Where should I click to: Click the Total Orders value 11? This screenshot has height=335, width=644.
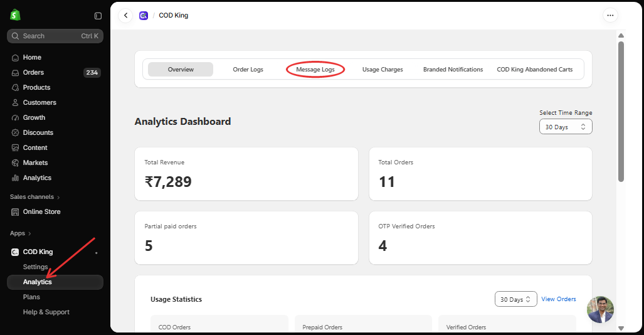386,182
